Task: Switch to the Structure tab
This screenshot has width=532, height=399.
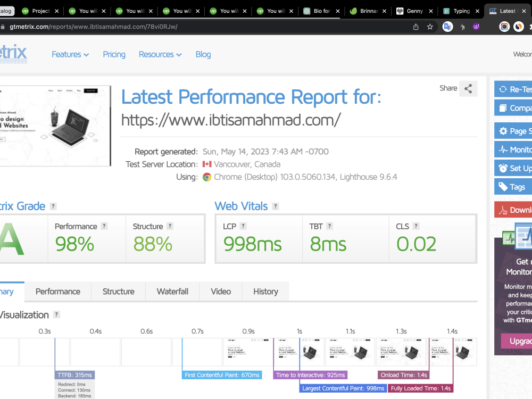Action: (119, 292)
